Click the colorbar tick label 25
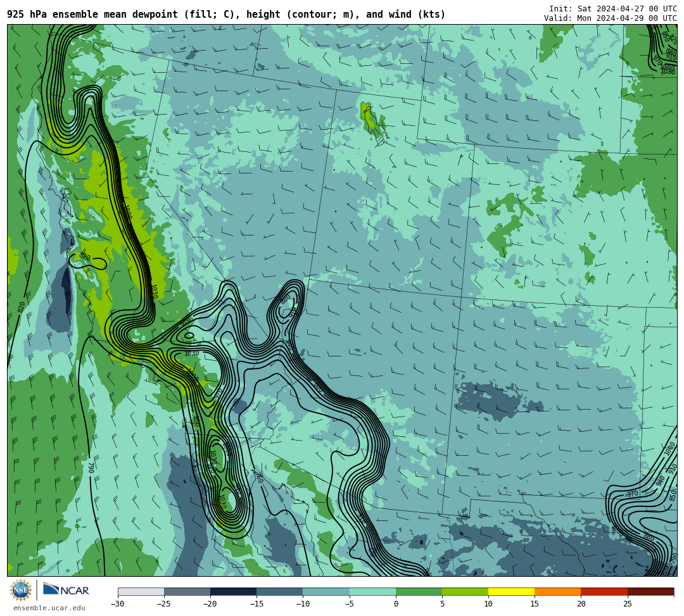684x616 pixels. [627, 604]
